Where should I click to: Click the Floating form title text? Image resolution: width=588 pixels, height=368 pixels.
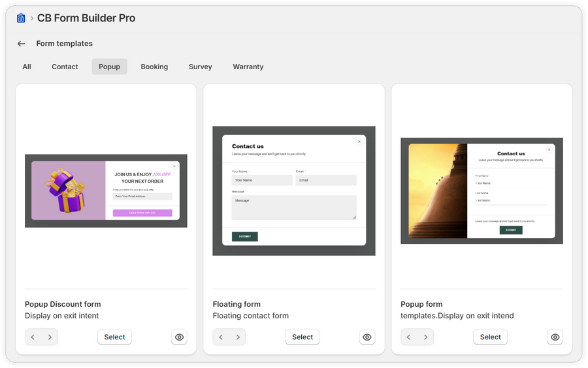237,304
